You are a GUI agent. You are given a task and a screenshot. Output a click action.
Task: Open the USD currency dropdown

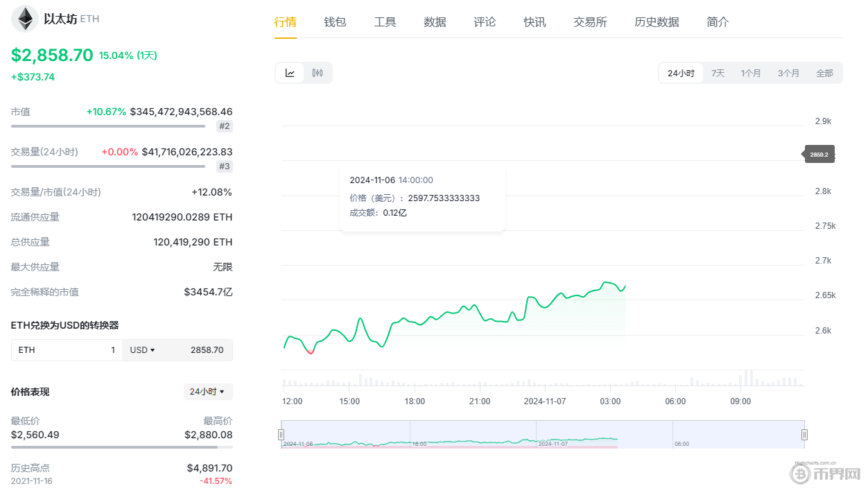(x=141, y=349)
